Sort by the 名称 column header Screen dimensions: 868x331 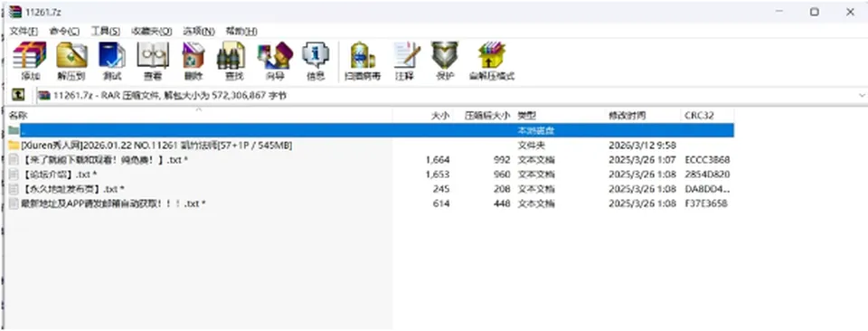(x=199, y=116)
